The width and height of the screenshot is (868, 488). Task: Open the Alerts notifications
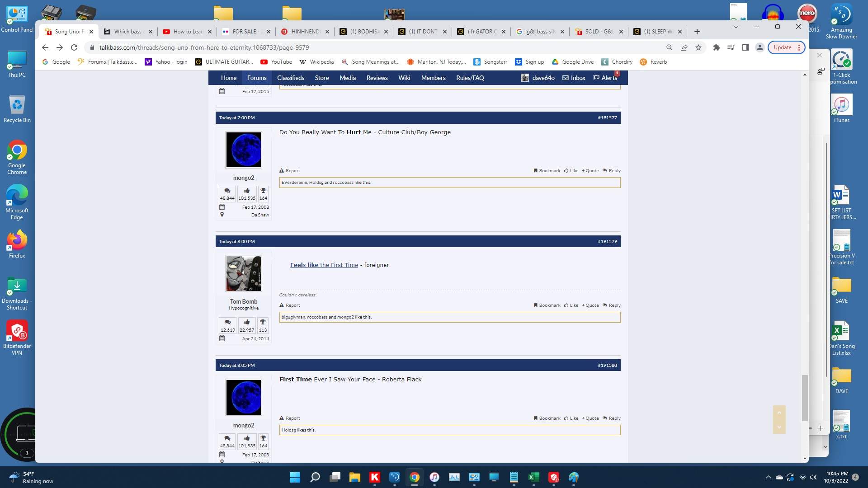tap(605, 78)
